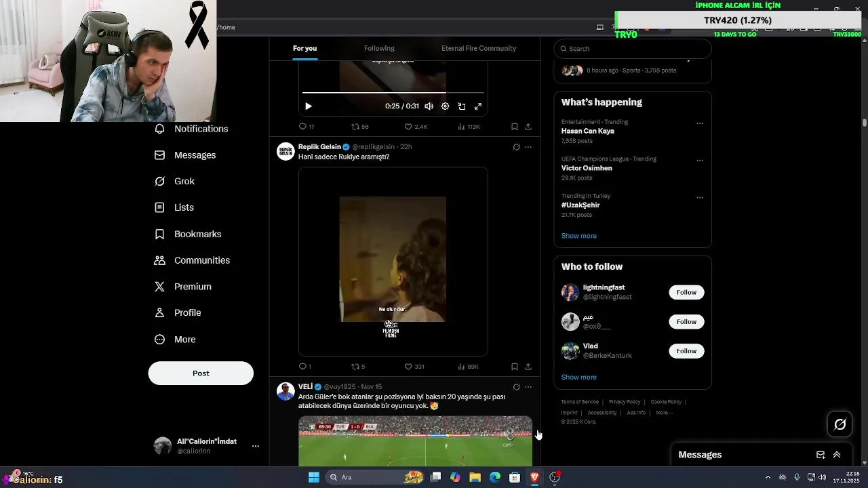
Task: Share the post with 113K views
Action: point(528,127)
